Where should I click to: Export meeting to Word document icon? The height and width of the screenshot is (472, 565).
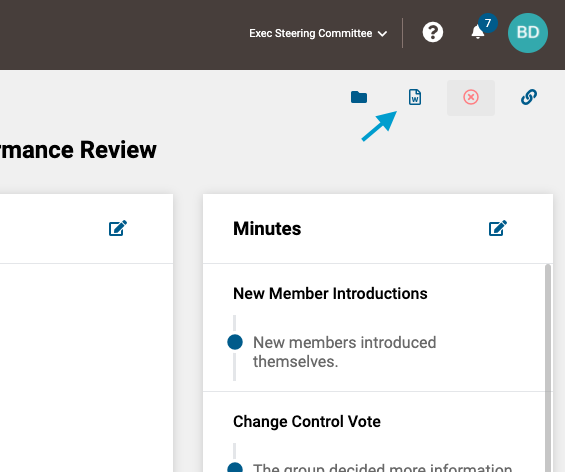(415, 97)
